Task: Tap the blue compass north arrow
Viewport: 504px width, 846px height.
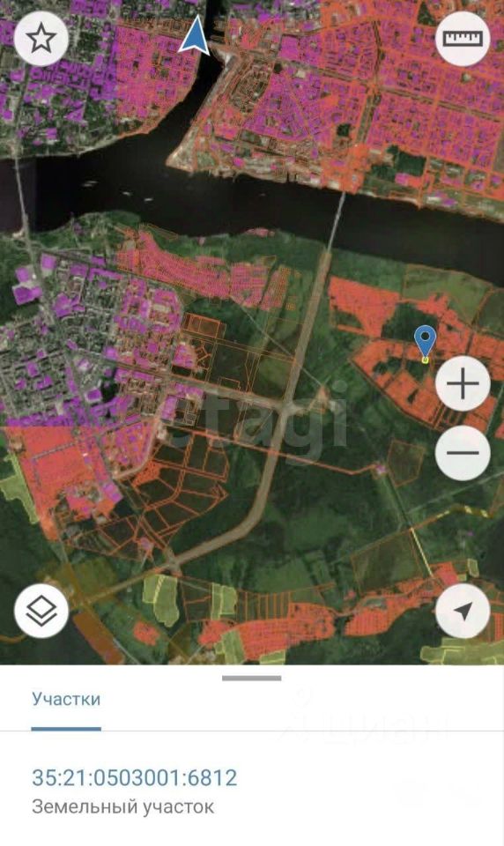Action: click(x=194, y=34)
